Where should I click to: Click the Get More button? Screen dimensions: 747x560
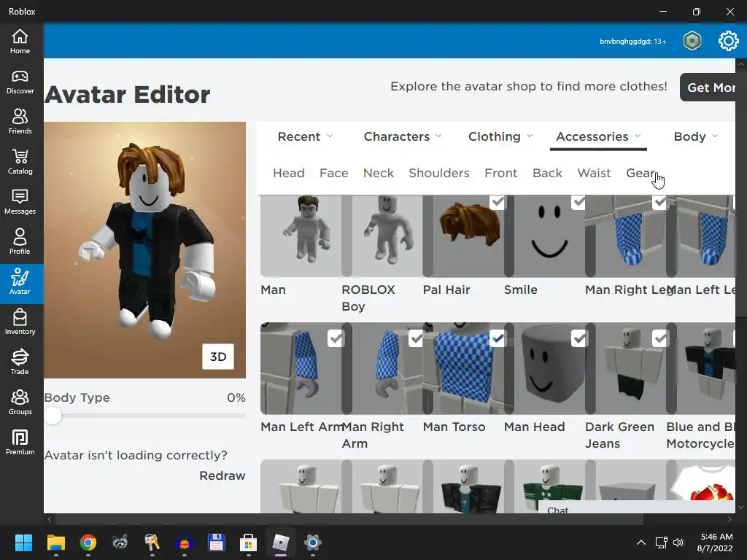click(708, 87)
